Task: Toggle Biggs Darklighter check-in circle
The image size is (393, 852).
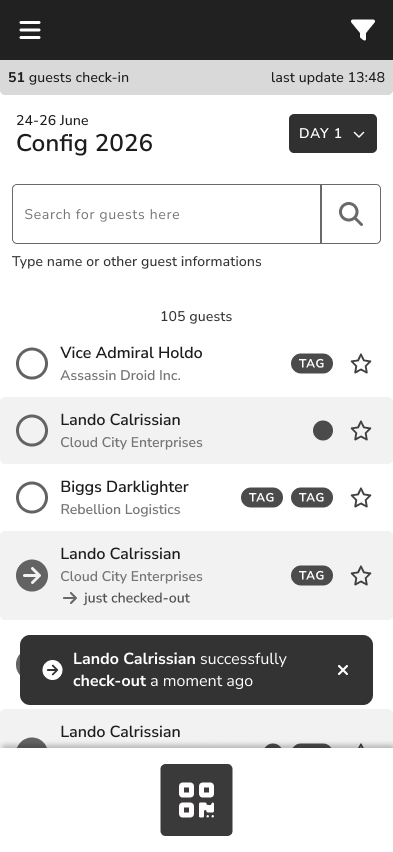Action: point(32,497)
